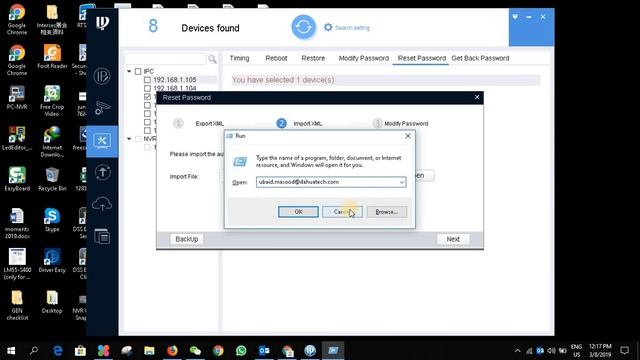This screenshot has width=640, height=360.
Task: Open Foxit Reader desktop shortcut
Action: click(52, 57)
